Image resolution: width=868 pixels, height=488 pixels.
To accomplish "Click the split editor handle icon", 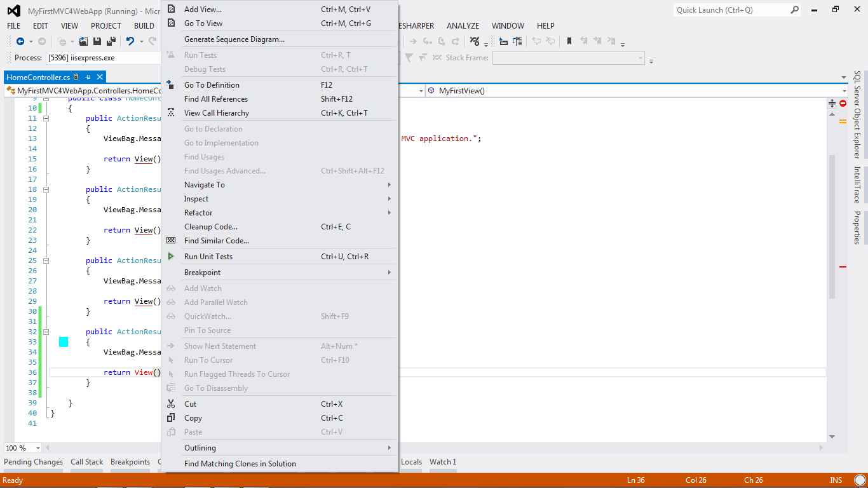I will 832,103.
